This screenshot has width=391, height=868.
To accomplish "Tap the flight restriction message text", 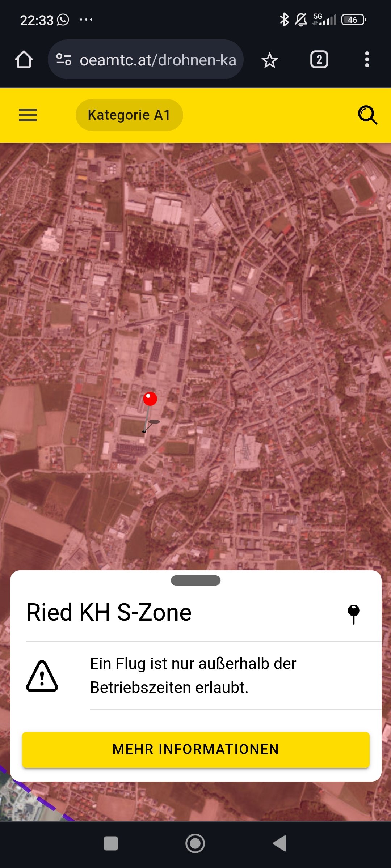I will [193, 676].
